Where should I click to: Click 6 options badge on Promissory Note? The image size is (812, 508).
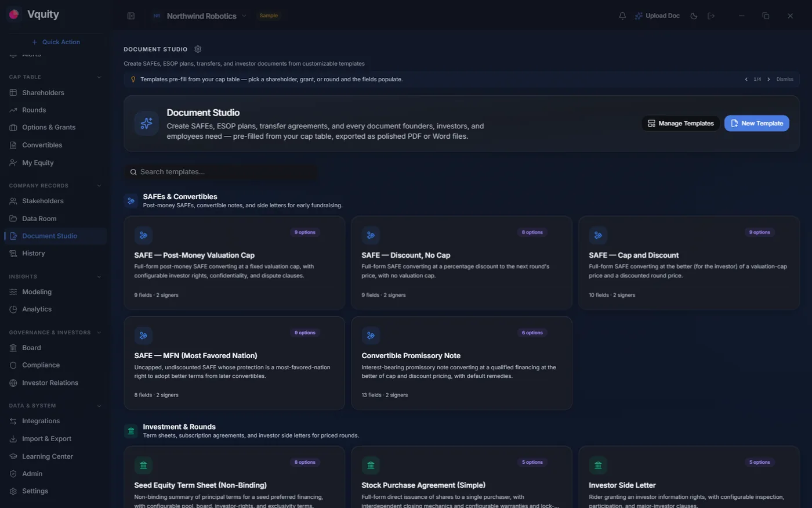(x=532, y=333)
